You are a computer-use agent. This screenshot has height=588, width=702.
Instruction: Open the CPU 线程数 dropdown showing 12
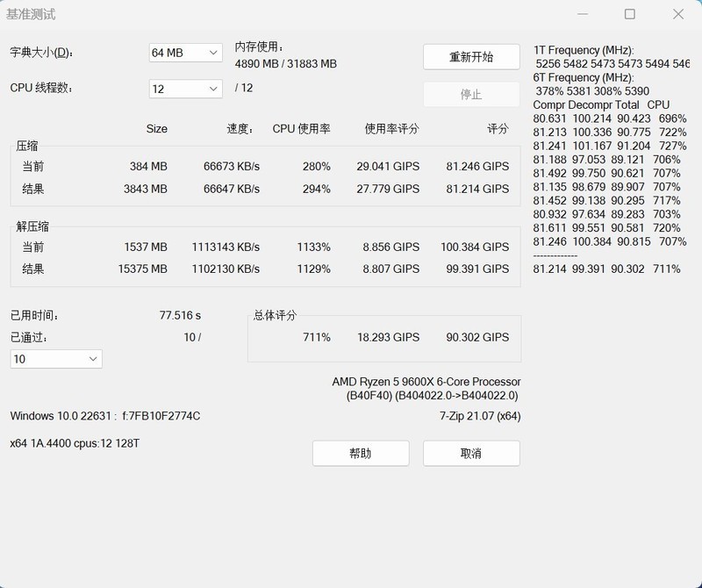[183, 89]
